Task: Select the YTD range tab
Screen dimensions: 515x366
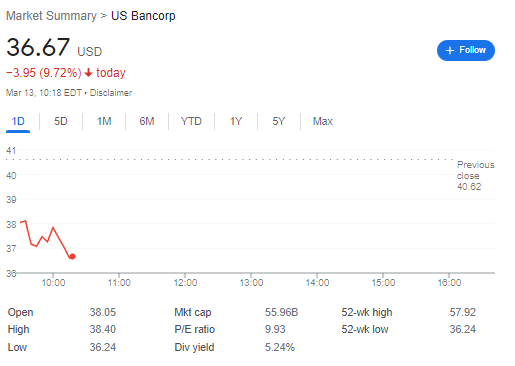Action: point(191,121)
